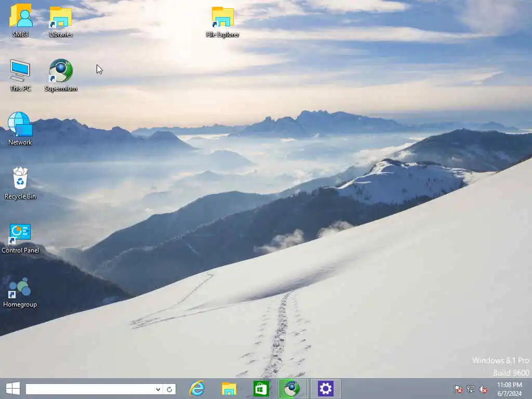Screen dimensions: 532x399
Task: Open the clock showing 11:08 PM
Action: click(510, 389)
